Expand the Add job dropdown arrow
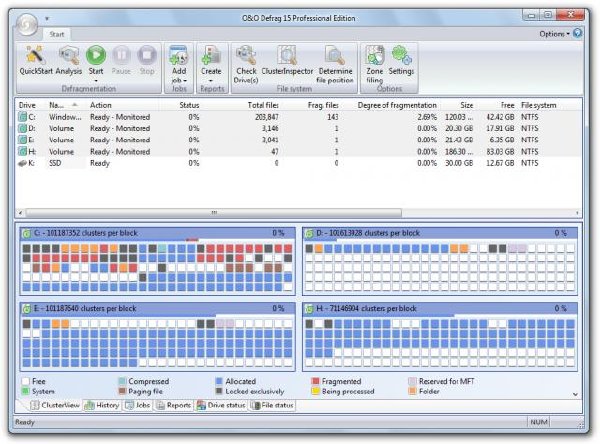Image resolution: width=600 pixels, height=444 pixels. pyautogui.click(x=185, y=80)
